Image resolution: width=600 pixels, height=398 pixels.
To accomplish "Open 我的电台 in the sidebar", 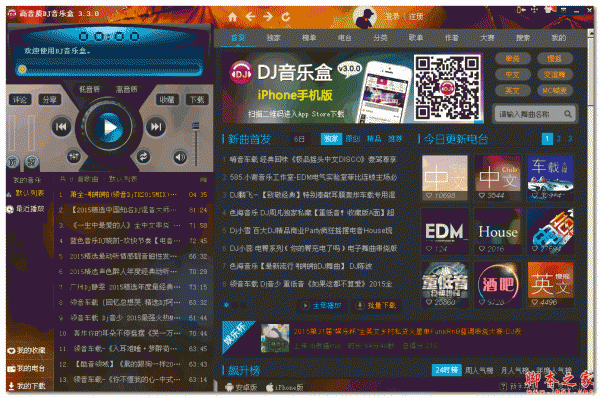I will pyautogui.click(x=26, y=368).
